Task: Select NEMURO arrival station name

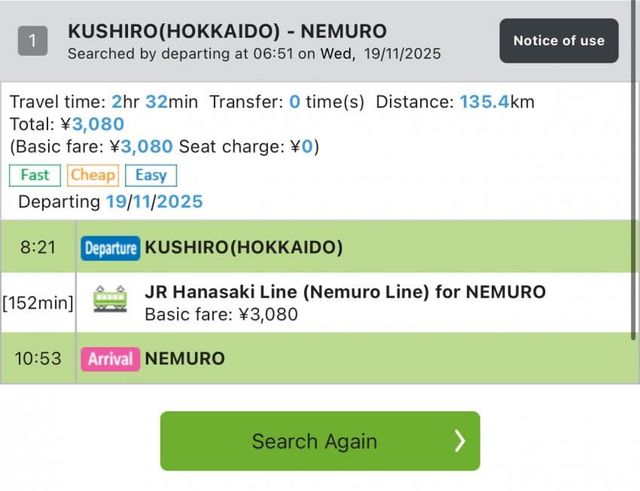Action: coord(185,358)
